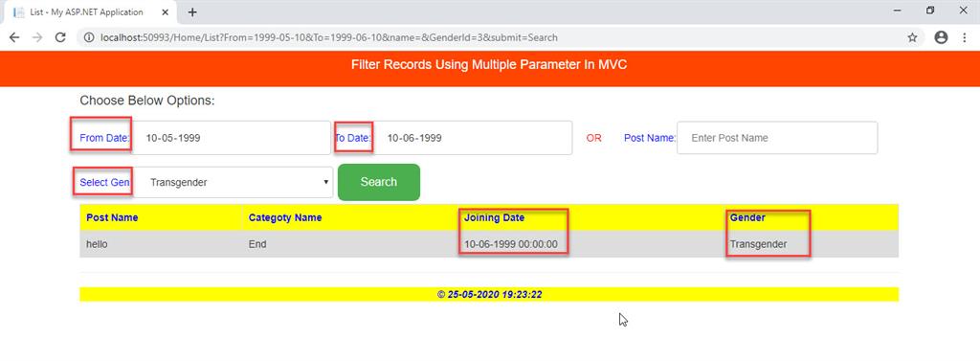Restore down the Chrome window
980x361 pixels.
point(930,11)
